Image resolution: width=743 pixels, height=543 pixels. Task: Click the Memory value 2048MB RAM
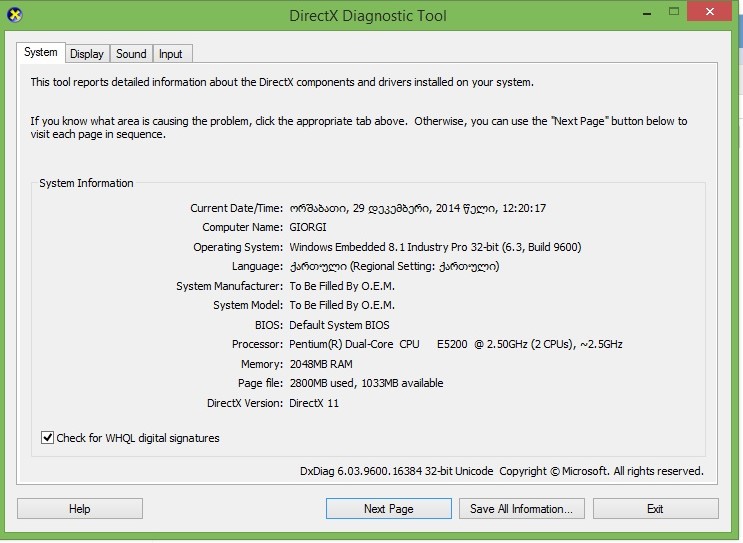321,364
